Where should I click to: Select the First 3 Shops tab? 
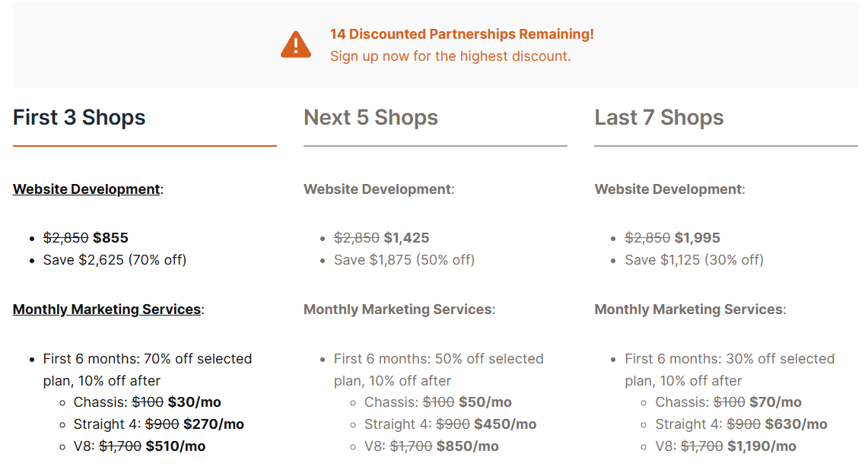[79, 118]
